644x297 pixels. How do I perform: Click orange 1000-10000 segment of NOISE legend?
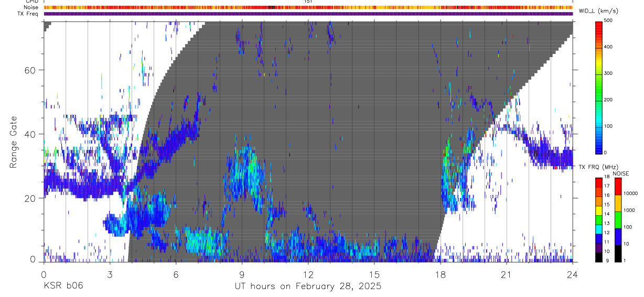618,203
